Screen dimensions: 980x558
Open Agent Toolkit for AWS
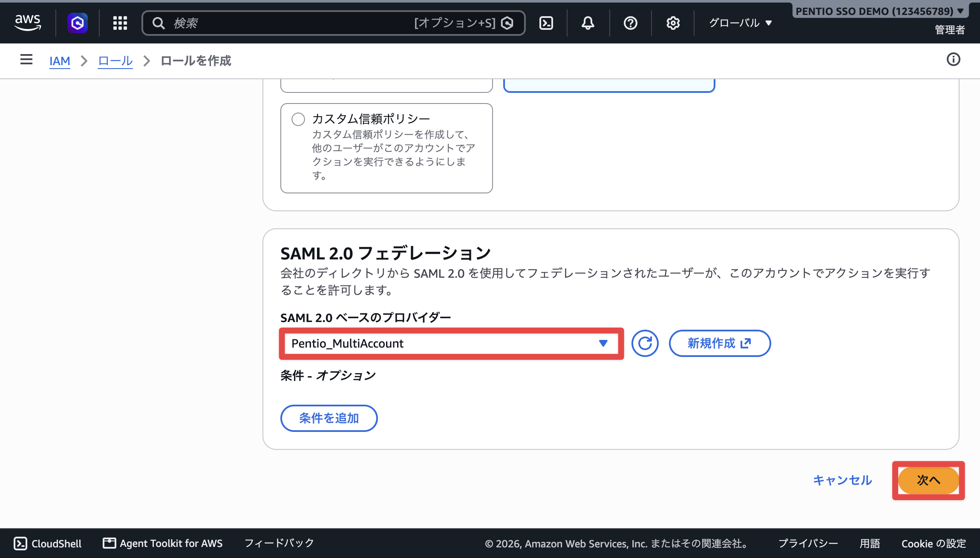click(x=163, y=544)
